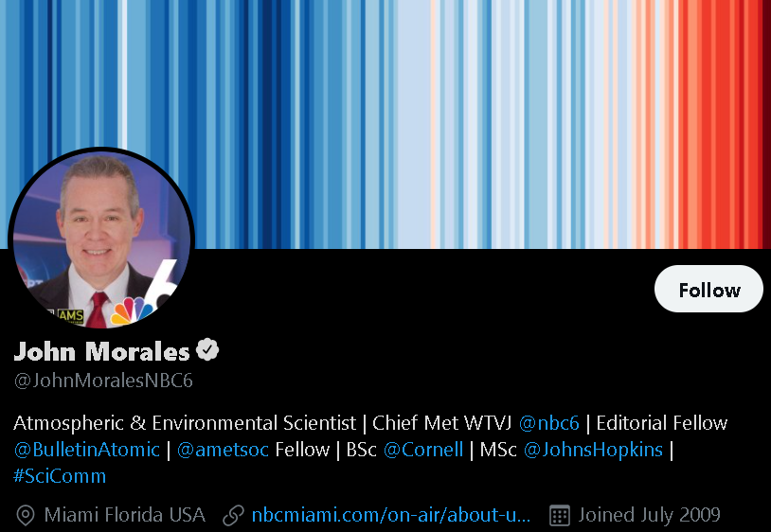Click the Joined July 2009 text

(649, 515)
